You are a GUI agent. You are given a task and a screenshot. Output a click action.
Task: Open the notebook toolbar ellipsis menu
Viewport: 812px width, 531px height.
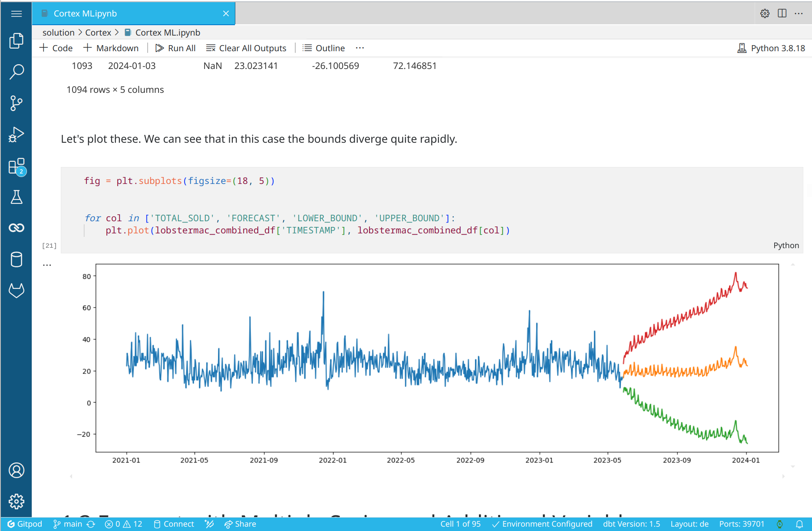(360, 48)
